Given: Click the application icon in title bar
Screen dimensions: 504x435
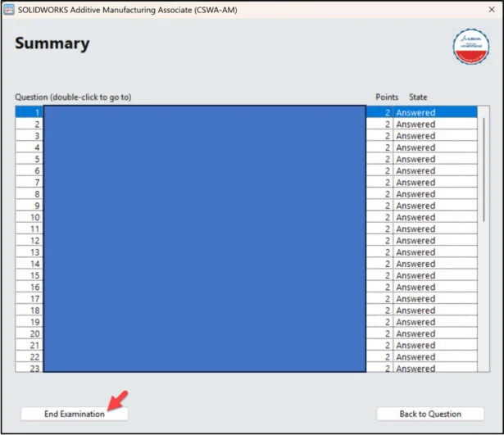Looking at the screenshot, I should 9,9.
